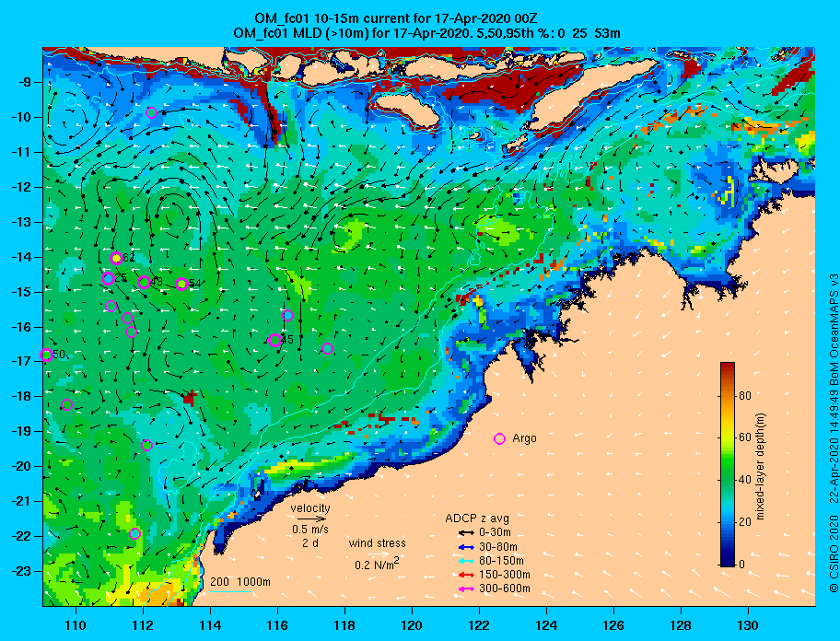Click the '80' tick on the color bar
This screenshot has width=840, height=641.
click(x=745, y=396)
